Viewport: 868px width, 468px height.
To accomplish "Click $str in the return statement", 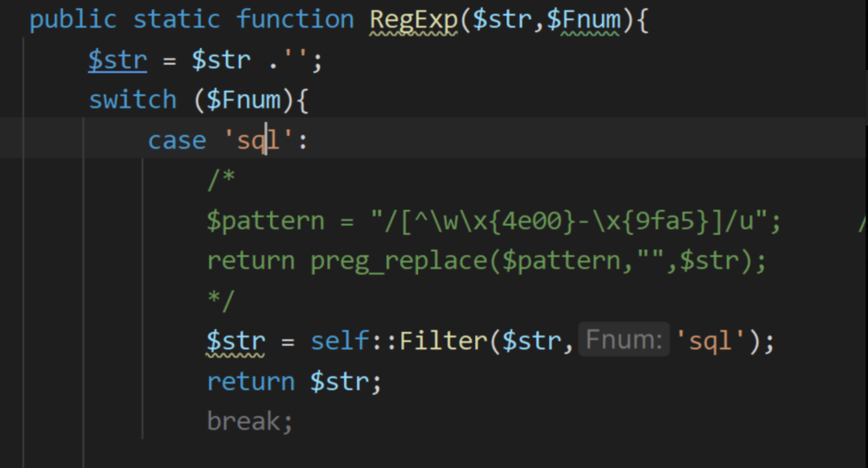I will [340, 381].
